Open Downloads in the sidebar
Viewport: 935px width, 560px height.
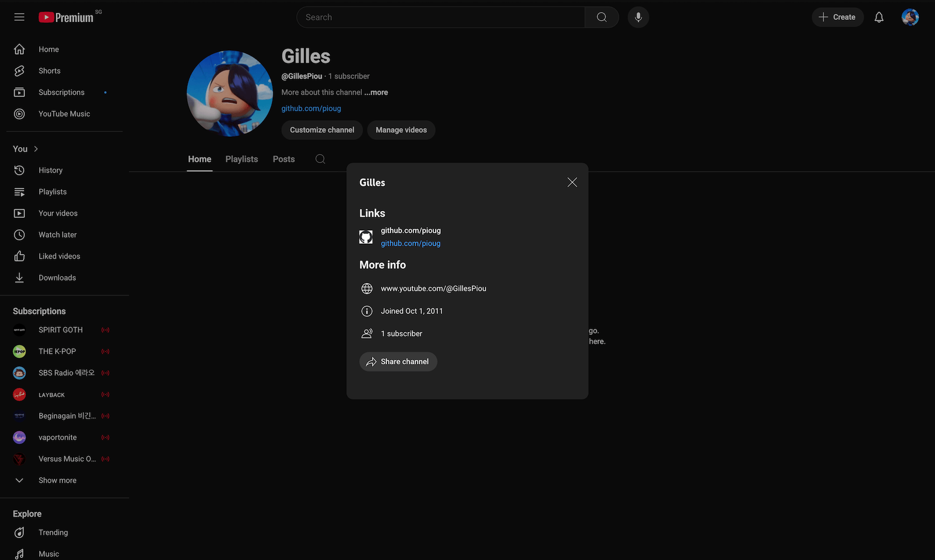coord(65,278)
